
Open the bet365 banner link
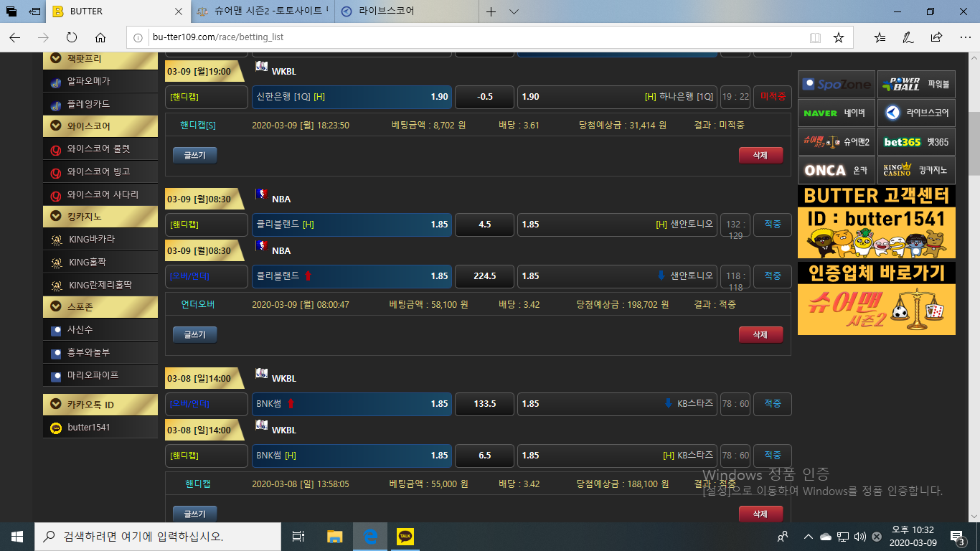916,142
